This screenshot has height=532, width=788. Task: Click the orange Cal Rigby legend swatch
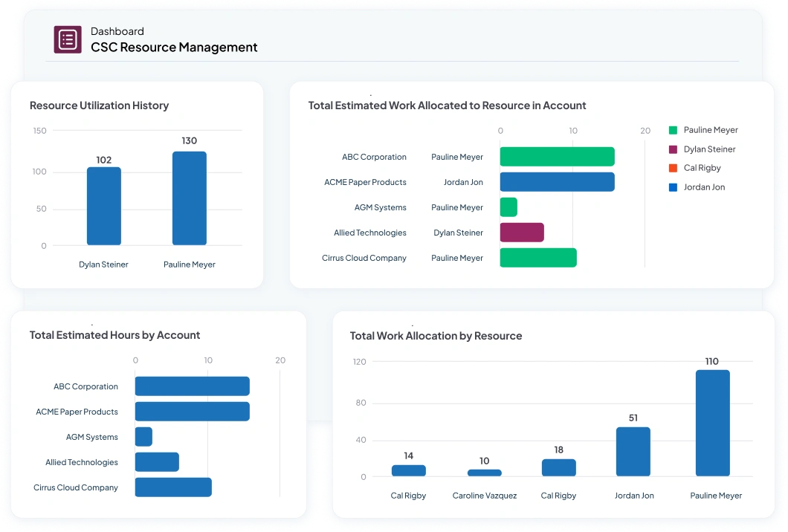tap(673, 168)
